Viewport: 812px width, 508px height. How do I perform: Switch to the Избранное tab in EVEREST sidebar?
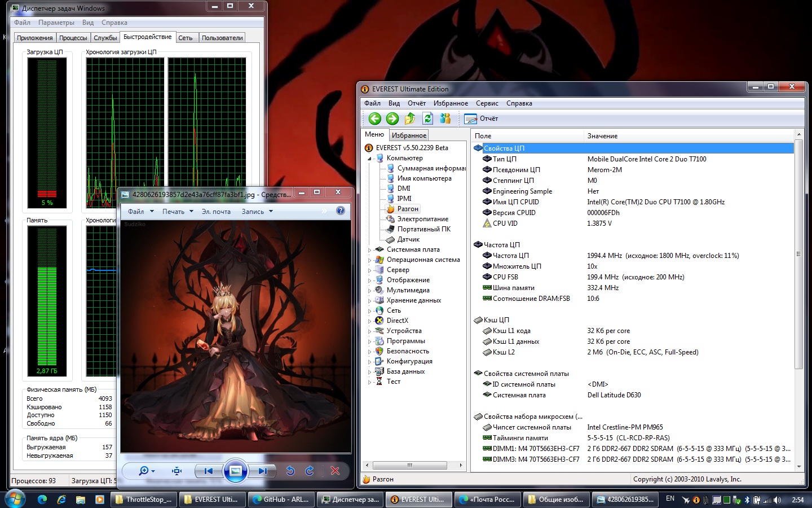409,135
